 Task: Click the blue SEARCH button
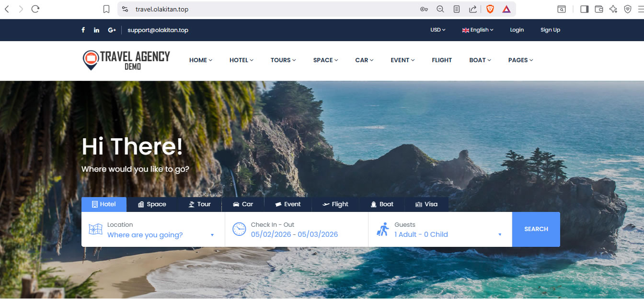(536, 229)
